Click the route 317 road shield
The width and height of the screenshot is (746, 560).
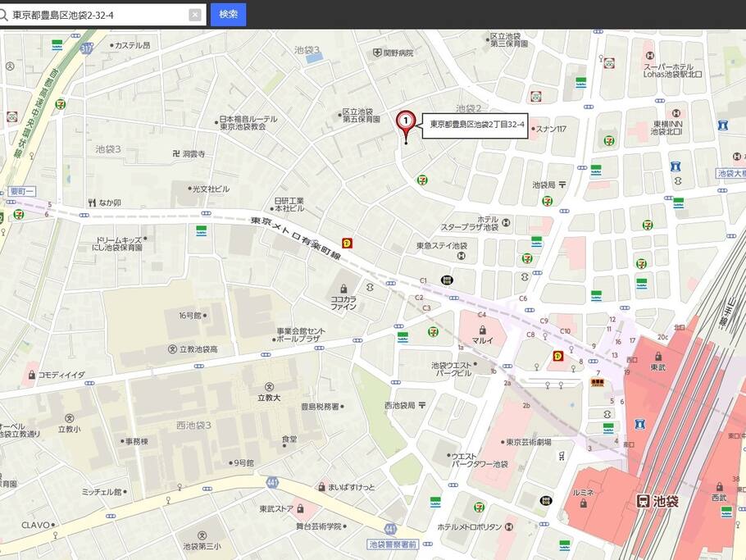(x=87, y=48)
